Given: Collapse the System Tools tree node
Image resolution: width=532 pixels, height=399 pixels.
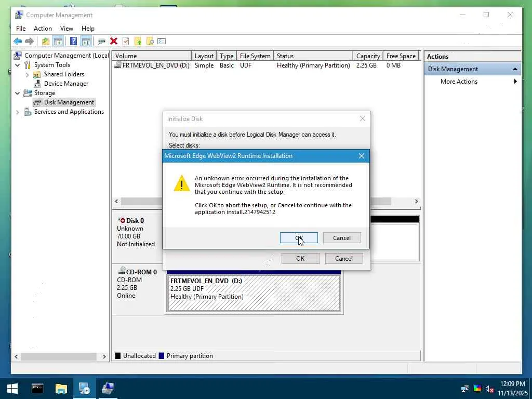Looking at the screenshot, I should (18, 65).
